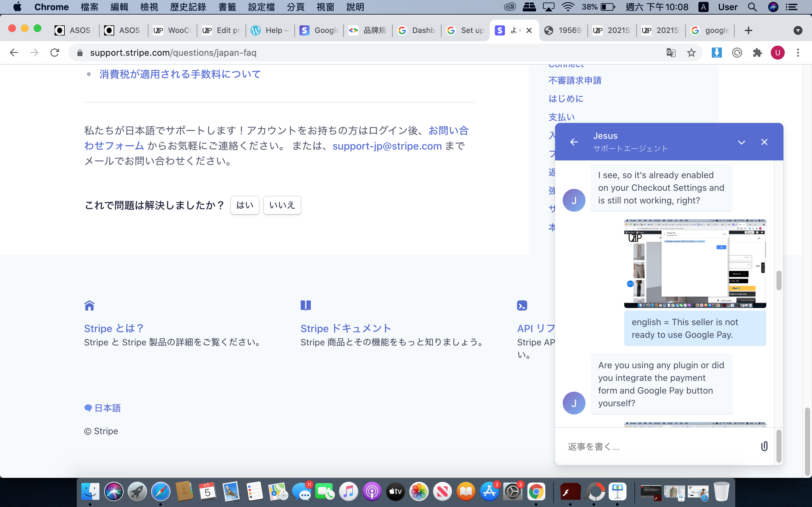Screen dimensions: 812x507
Task: Click the chat window scrollbar thumb
Action: click(x=779, y=280)
